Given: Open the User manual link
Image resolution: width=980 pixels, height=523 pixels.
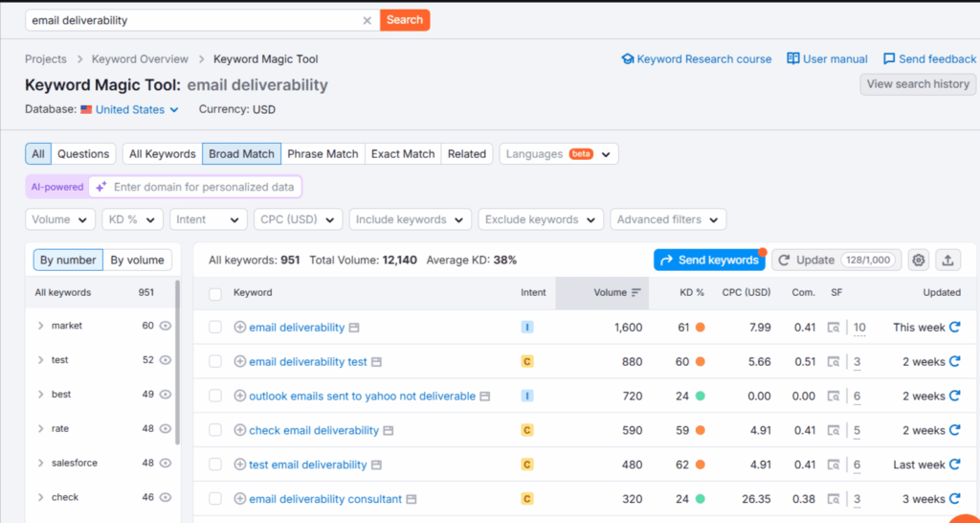Looking at the screenshot, I should tap(827, 58).
